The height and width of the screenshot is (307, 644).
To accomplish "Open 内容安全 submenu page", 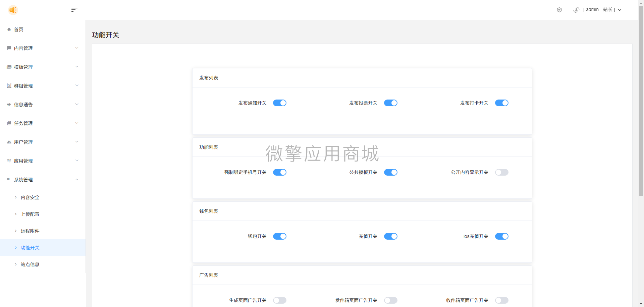I will [43, 197].
